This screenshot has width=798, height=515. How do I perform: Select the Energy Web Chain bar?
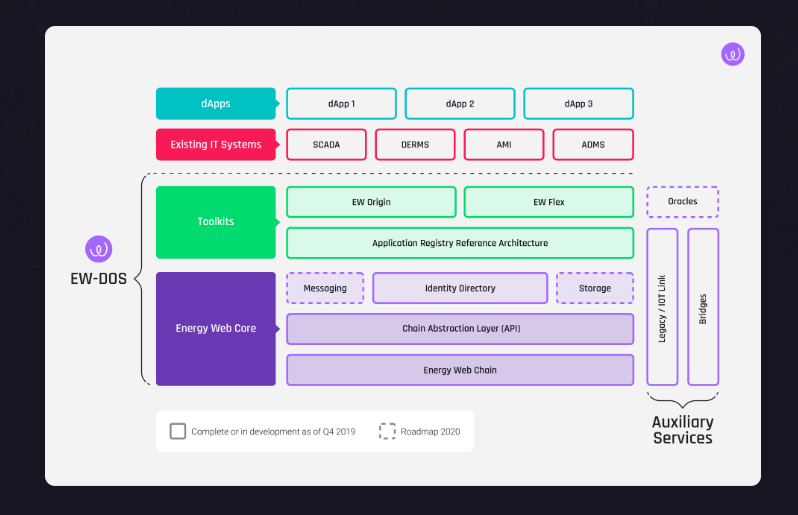[460, 370]
